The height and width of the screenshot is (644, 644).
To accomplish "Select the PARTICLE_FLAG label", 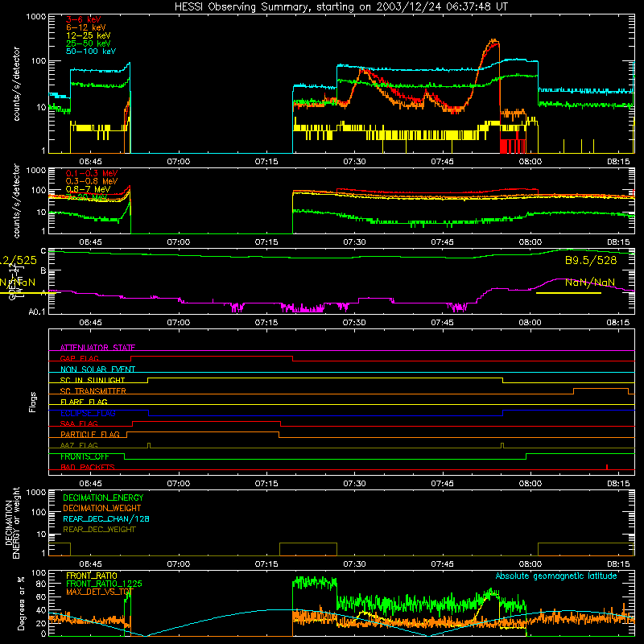I will [90, 435].
